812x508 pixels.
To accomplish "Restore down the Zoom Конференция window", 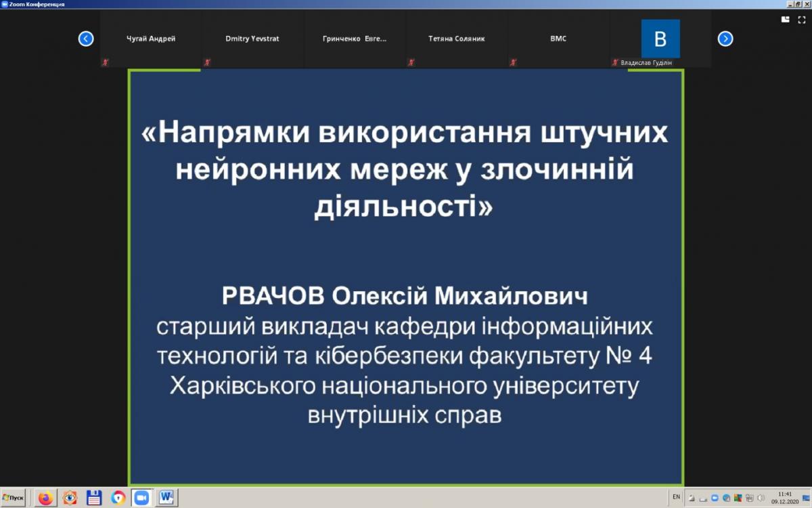I will [798, 4].
